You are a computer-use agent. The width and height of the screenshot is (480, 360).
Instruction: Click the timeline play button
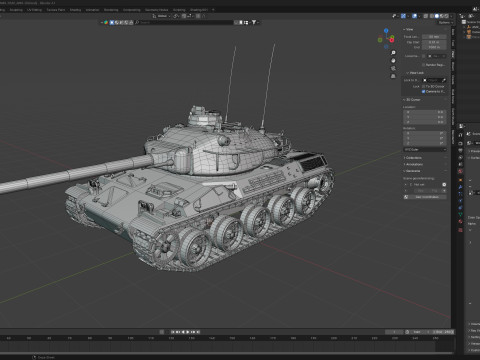coord(188,332)
